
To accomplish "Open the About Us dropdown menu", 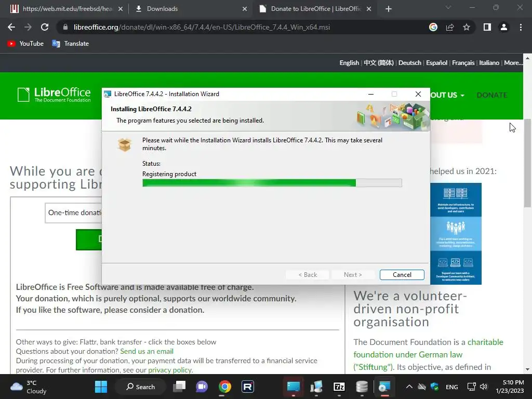I will (x=447, y=95).
